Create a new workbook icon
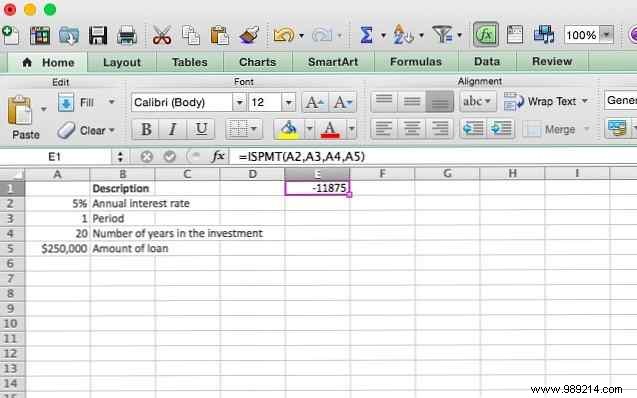Image resolution: width=637 pixels, height=398 pixels. [x=11, y=35]
